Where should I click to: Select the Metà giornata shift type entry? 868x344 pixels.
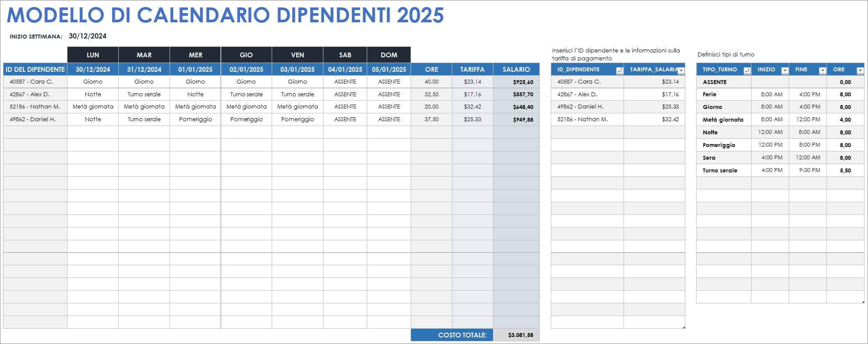[724, 119]
